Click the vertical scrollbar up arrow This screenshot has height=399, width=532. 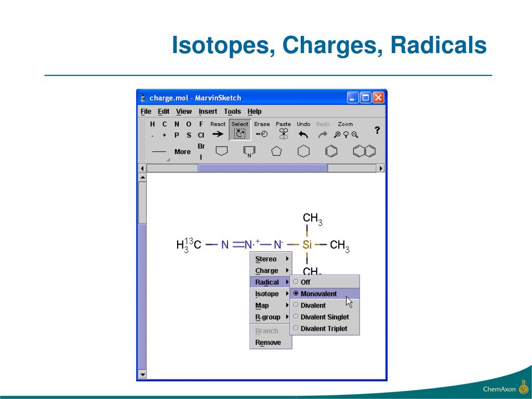tap(142, 178)
